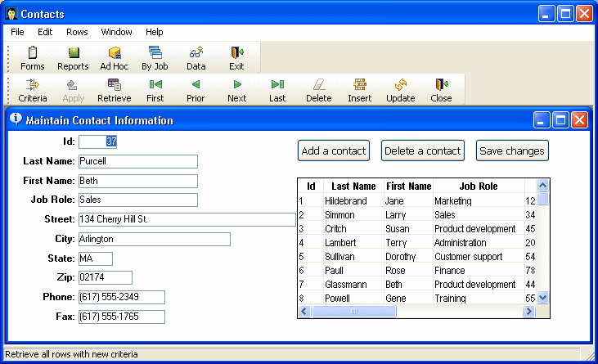
Task: Click the City field containing Arlington
Action: [155, 239]
